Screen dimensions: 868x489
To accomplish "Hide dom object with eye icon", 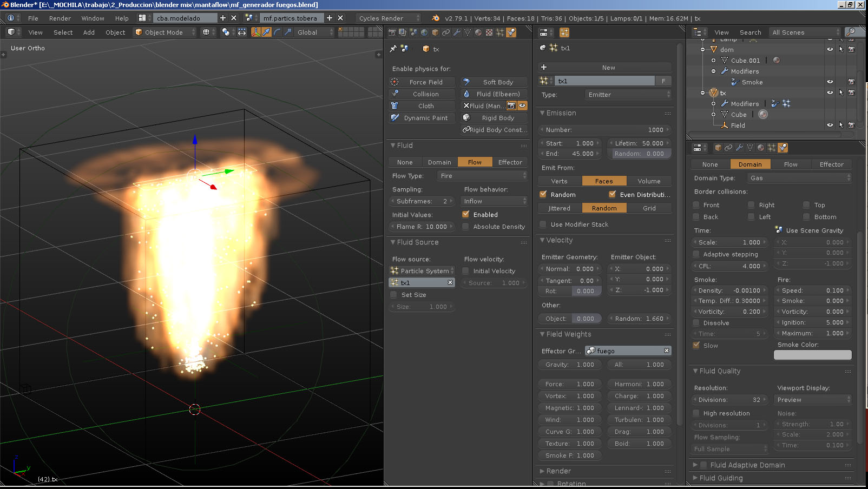I will point(830,49).
